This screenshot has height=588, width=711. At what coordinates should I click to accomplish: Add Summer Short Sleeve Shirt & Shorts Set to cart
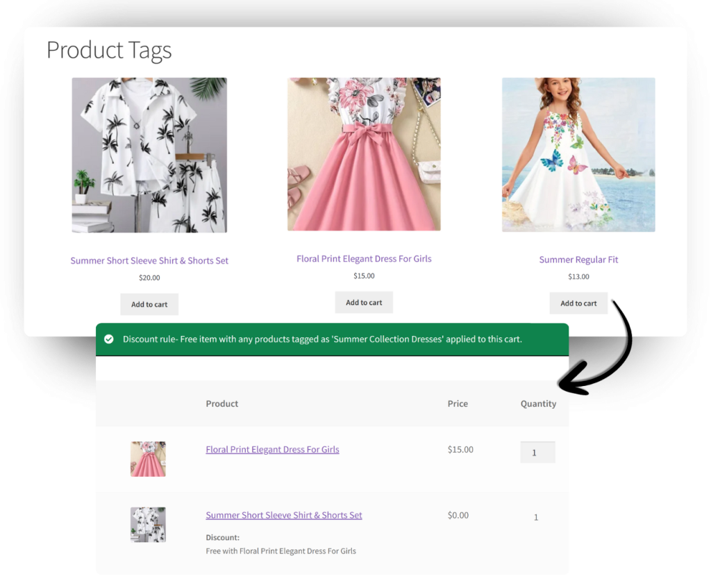[x=149, y=304]
